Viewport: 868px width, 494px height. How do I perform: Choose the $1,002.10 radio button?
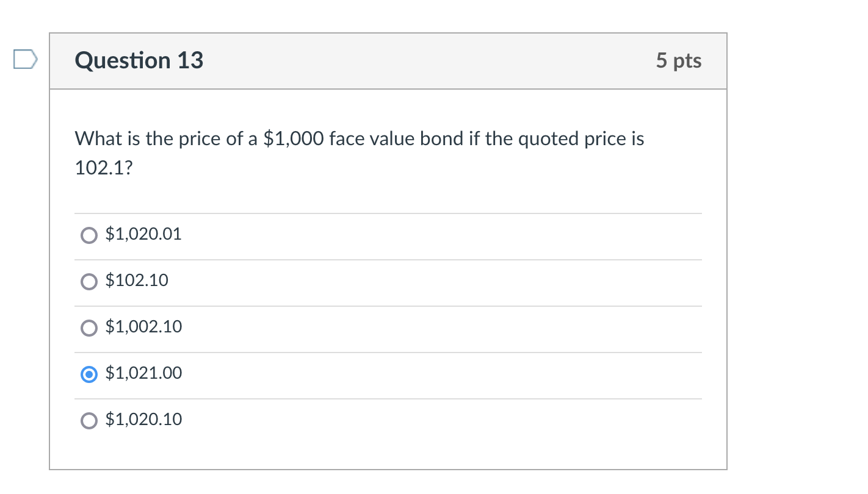[x=89, y=328]
